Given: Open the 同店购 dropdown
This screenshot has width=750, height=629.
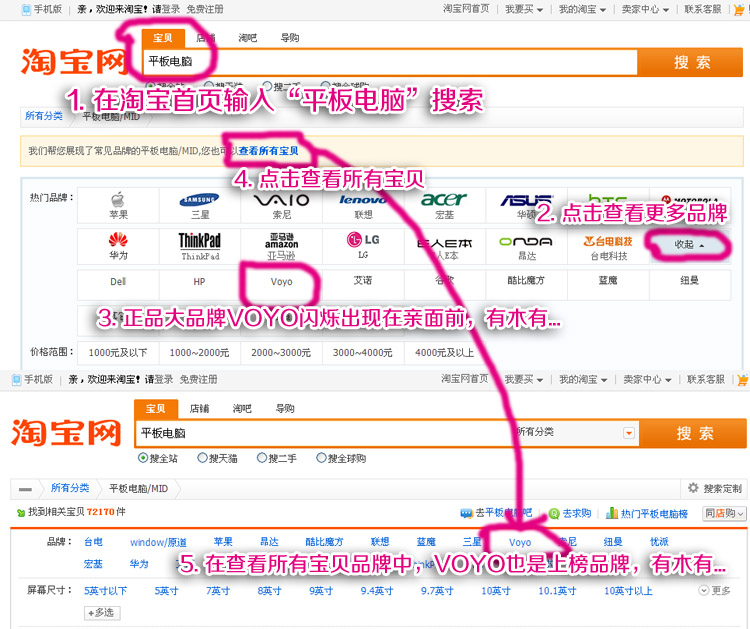Looking at the screenshot, I should 725,513.
